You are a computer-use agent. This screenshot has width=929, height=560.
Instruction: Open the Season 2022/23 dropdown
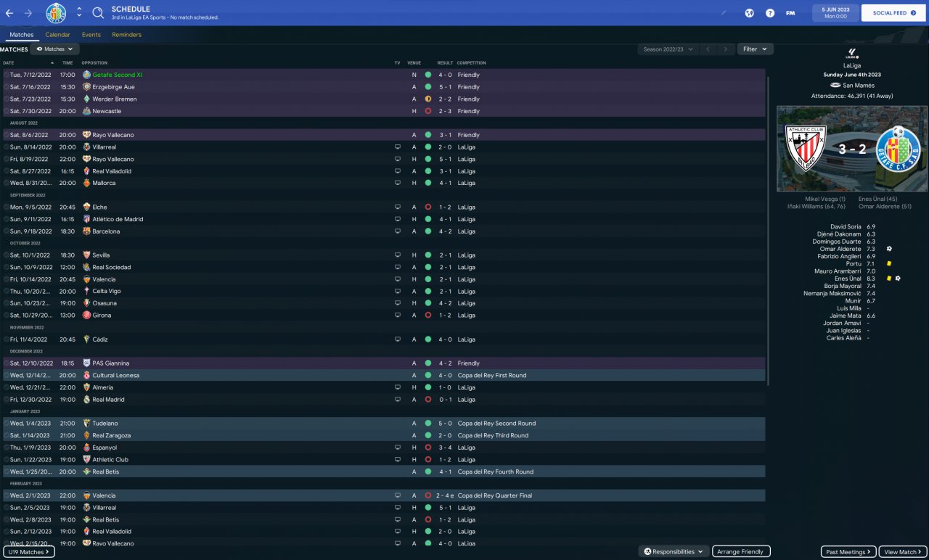tap(668, 49)
